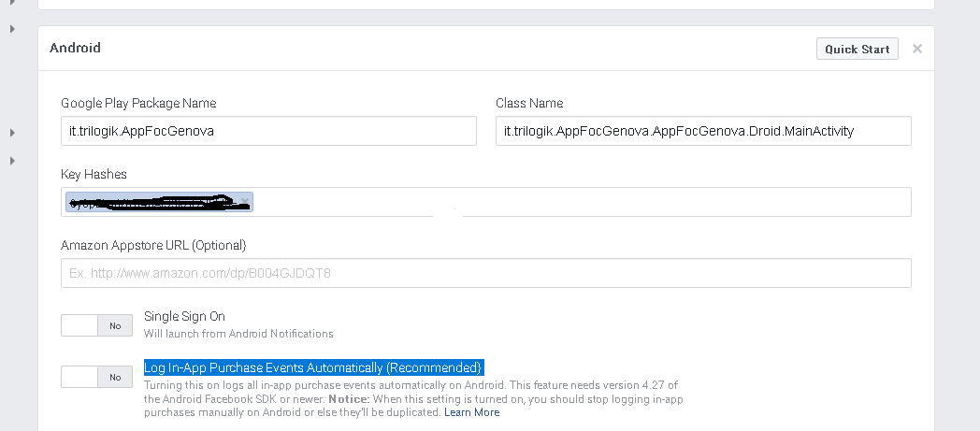This screenshot has width=980, height=431.
Task: Click the Key Hashes label
Action: [x=94, y=174]
